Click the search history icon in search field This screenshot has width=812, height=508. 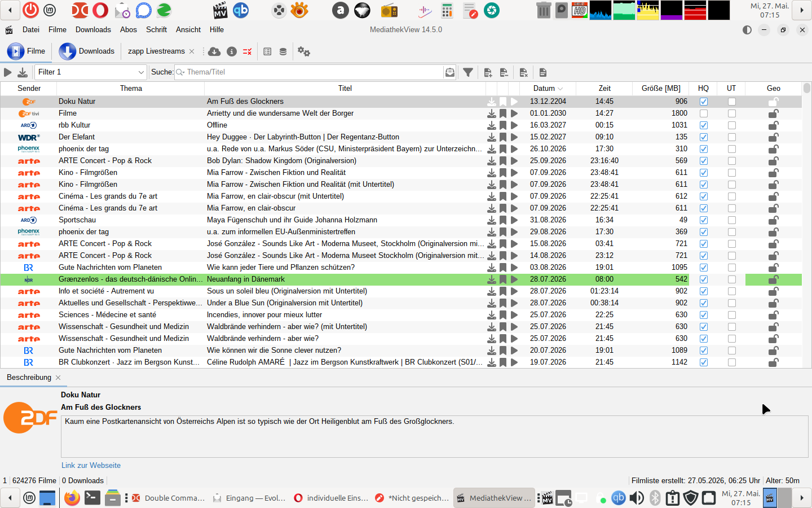(449, 72)
